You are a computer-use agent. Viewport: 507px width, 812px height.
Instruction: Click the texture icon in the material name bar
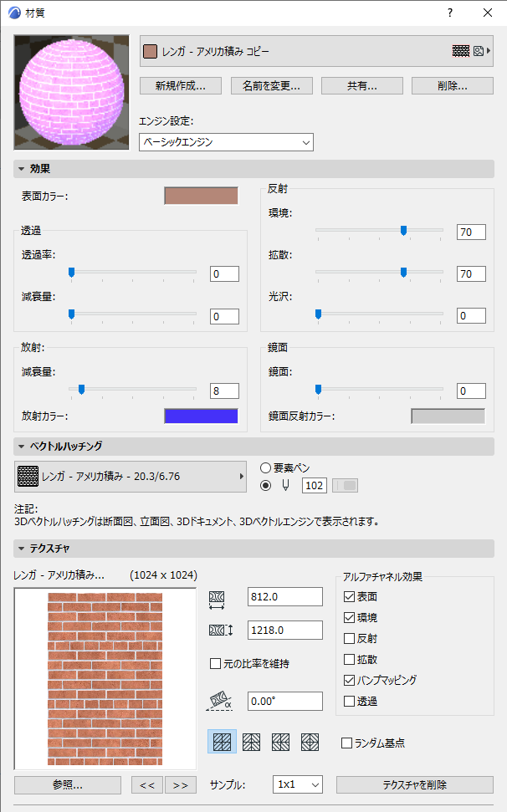point(478,51)
